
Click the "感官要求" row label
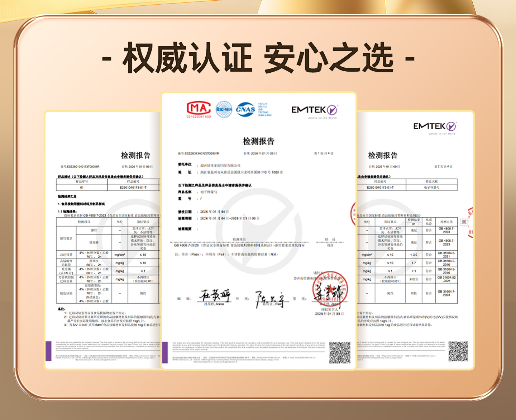(x=66, y=238)
